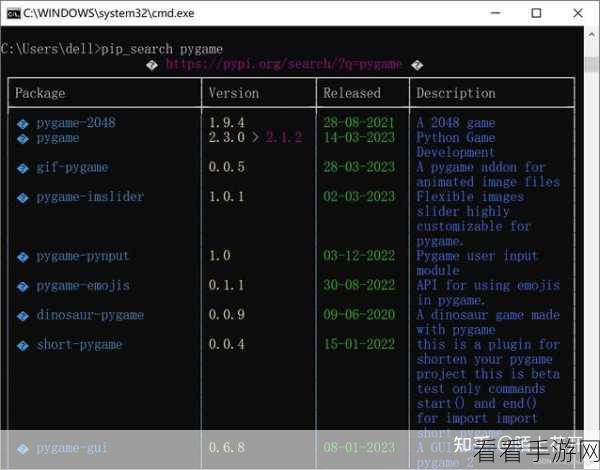Screen dimensions: 600x470
Task: Minimize the cmd.exe window
Action: tap(496, 13)
